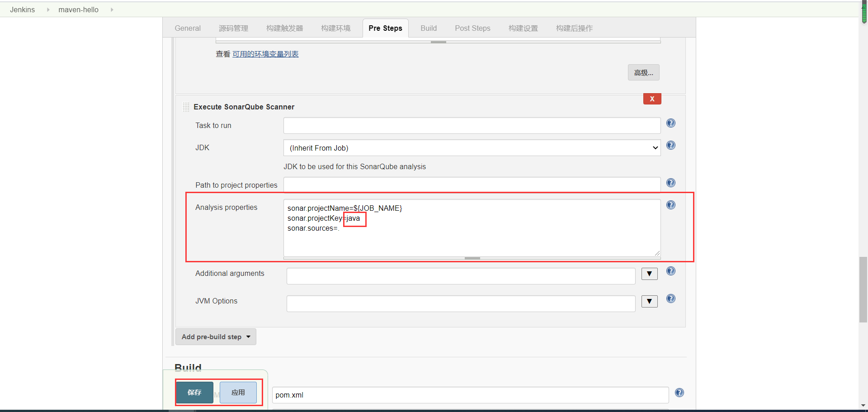The image size is (868, 412).
Task: Open help icon beside pom.xml field
Action: 679,393
